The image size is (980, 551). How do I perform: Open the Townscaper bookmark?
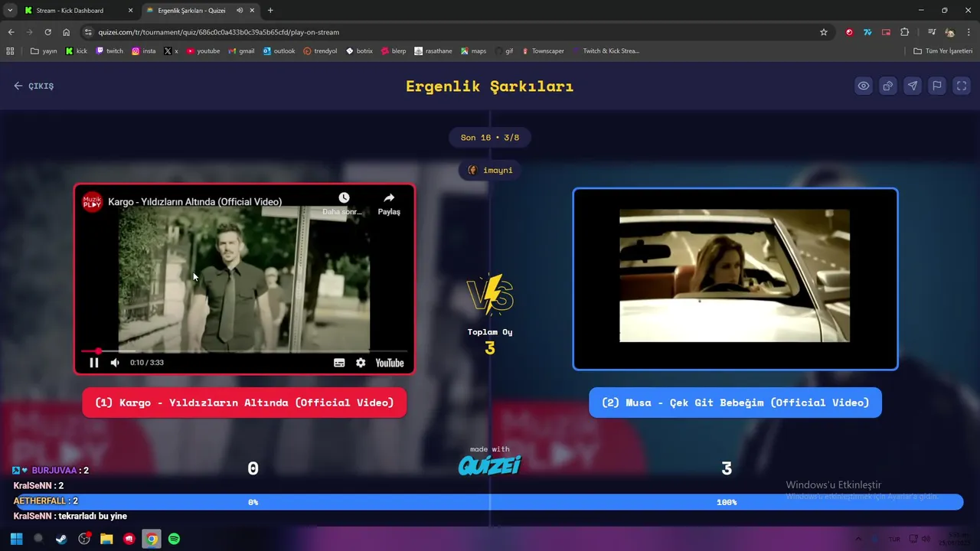[543, 51]
